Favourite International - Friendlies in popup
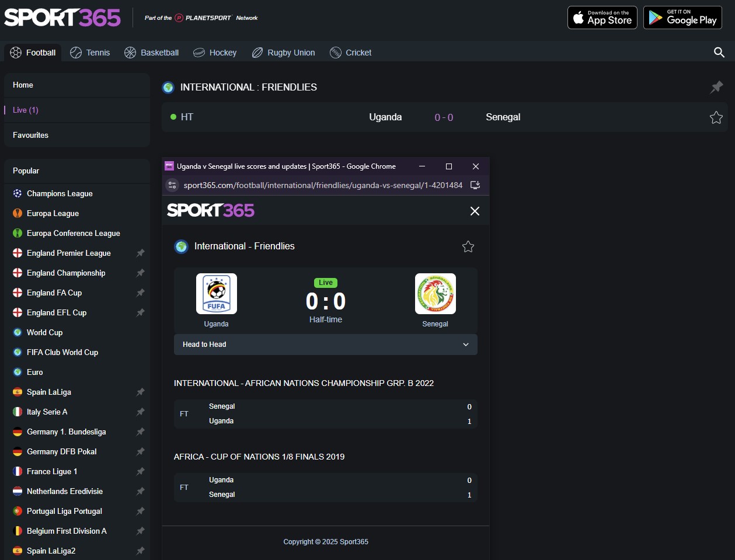 coord(468,246)
